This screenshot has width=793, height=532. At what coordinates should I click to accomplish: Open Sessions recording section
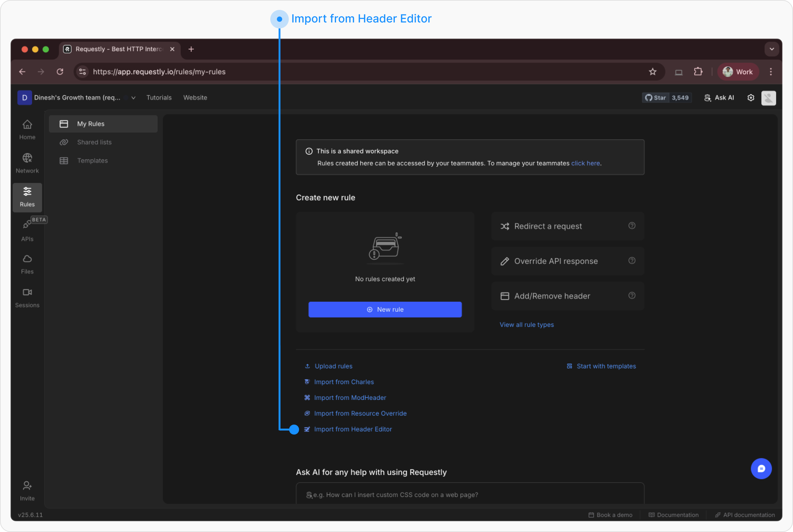pos(27,298)
